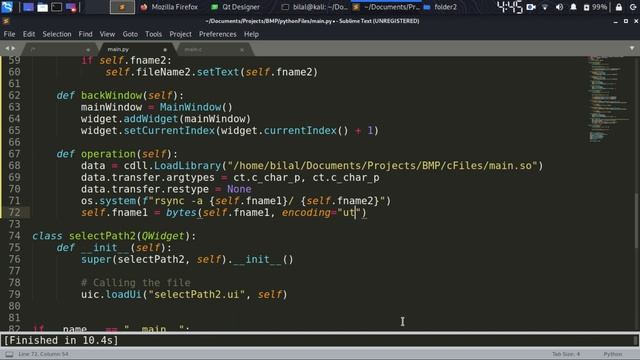640x360 pixels.
Task: Click the next tab right arrow
Action: 13,49
